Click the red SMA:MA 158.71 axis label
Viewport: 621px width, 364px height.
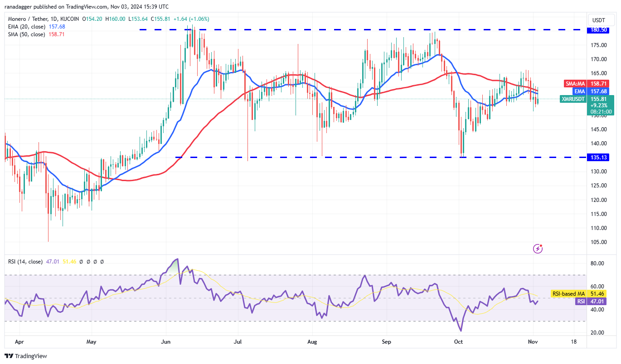(586, 84)
